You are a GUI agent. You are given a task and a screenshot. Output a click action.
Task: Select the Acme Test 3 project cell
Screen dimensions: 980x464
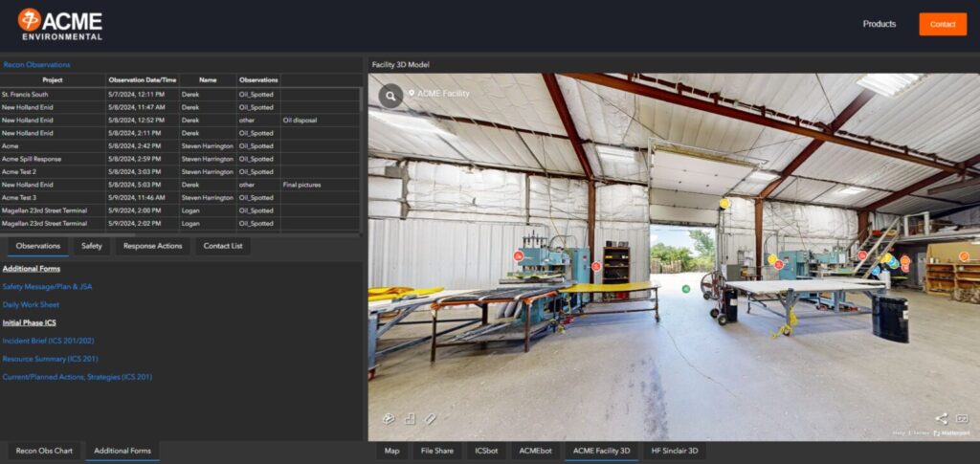point(53,197)
